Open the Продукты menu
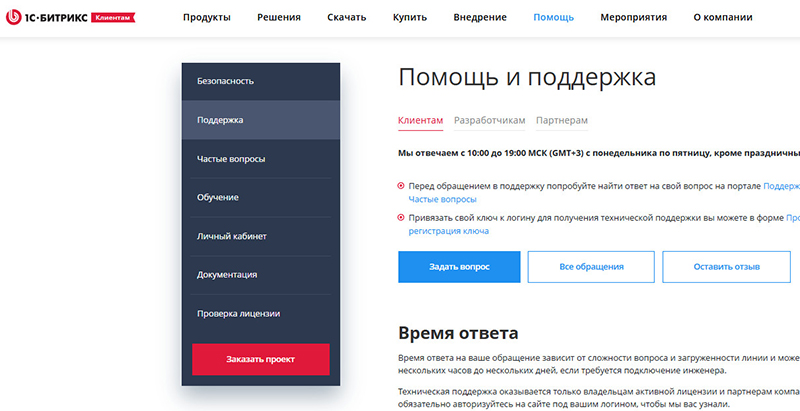The image size is (800, 411). click(x=207, y=17)
